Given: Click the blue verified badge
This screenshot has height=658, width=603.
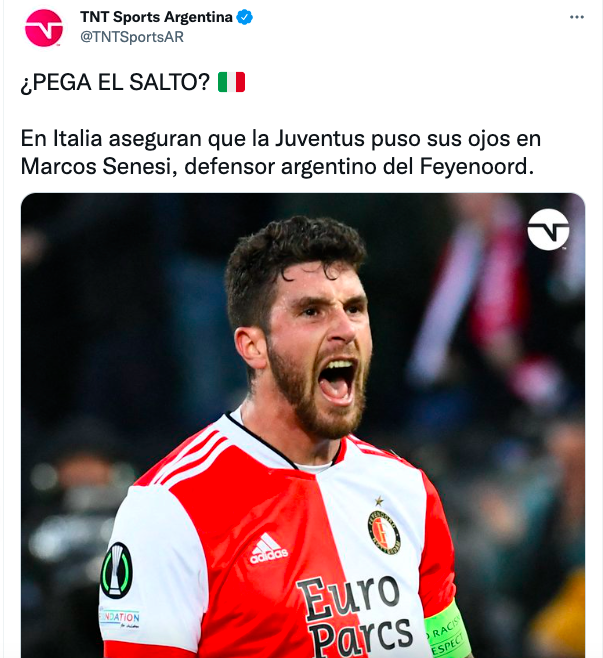Looking at the screenshot, I should click(x=245, y=17).
